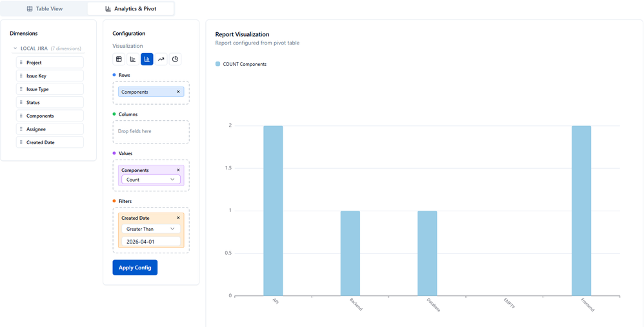Screen dimensions: 644x327
Task: Switch to the Table View tab
Action: pos(45,8)
